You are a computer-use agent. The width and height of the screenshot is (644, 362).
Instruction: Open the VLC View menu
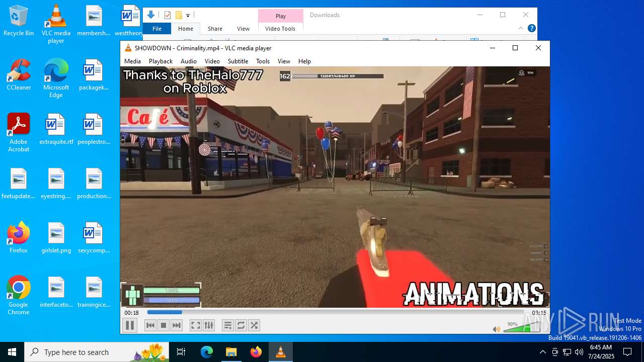(284, 61)
